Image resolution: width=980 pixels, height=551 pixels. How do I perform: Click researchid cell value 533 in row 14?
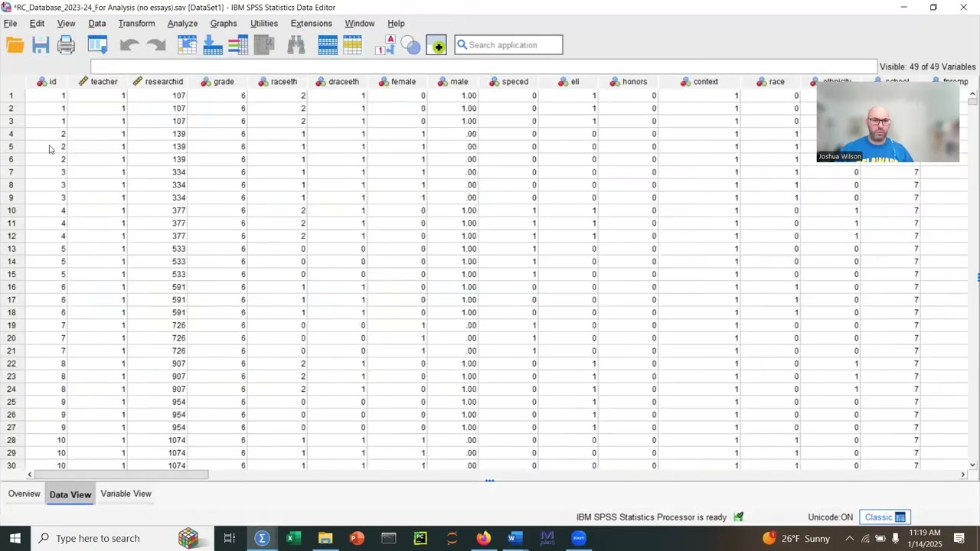tap(157, 262)
